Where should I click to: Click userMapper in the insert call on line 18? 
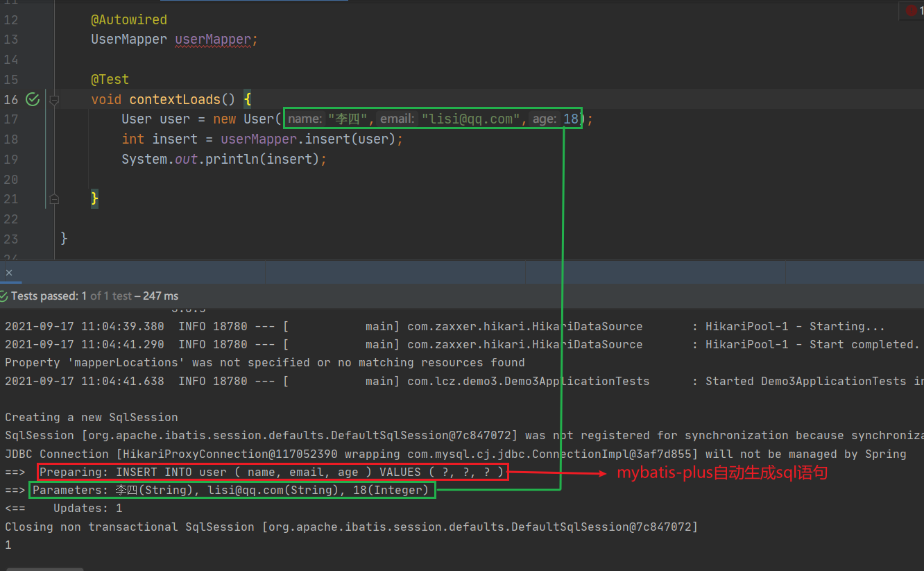point(259,139)
